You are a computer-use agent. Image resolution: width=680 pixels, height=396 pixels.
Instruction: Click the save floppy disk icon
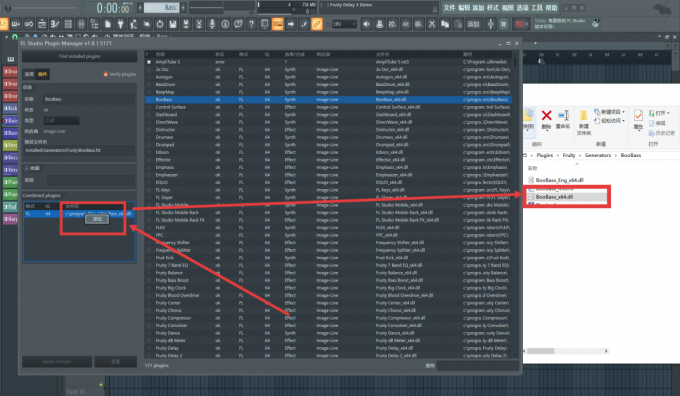pos(173,24)
